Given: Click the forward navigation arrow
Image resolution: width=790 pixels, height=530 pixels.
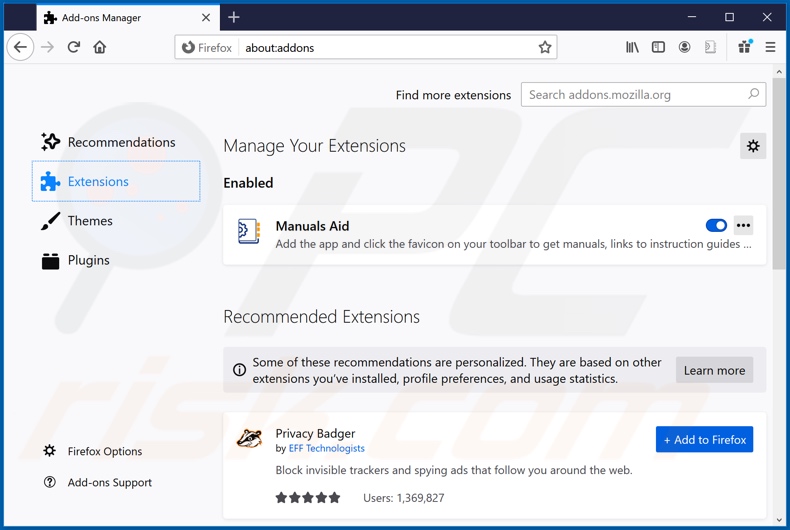Looking at the screenshot, I should [47, 47].
